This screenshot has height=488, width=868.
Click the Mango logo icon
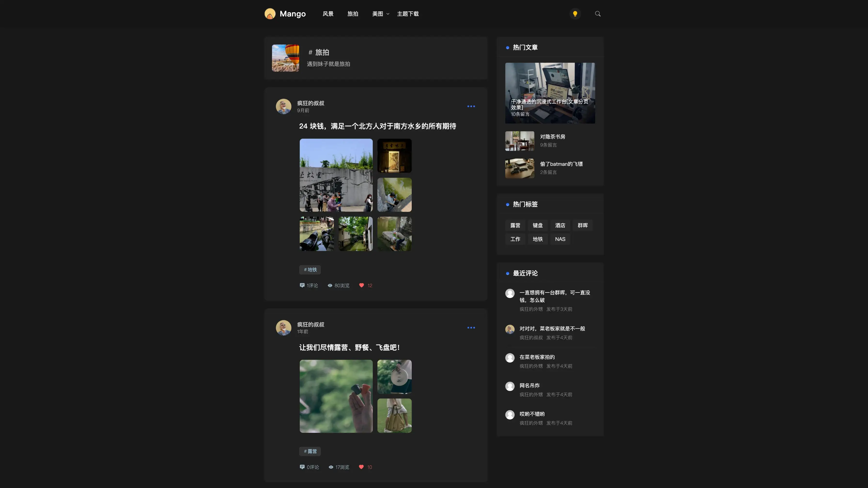point(270,14)
